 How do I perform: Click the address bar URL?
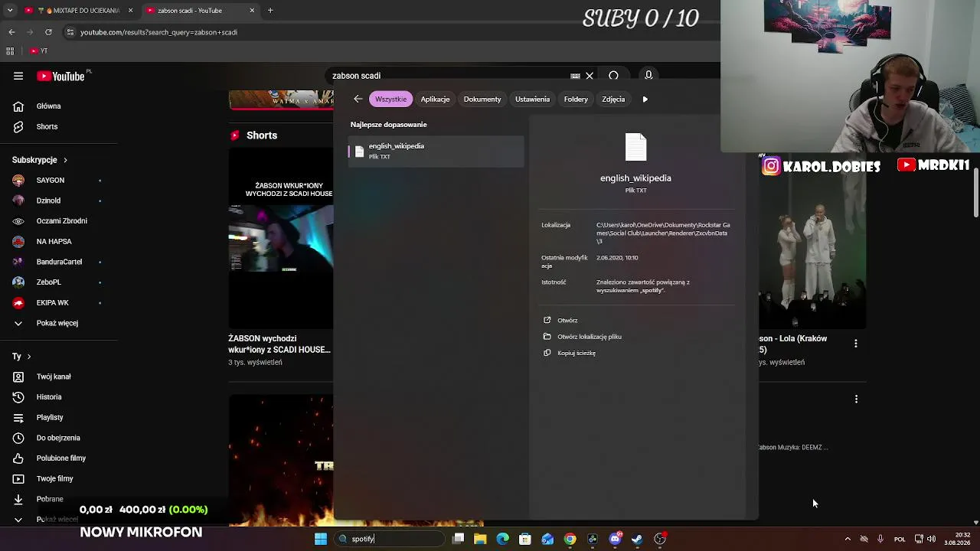pyautogui.click(x=158, y=32)
